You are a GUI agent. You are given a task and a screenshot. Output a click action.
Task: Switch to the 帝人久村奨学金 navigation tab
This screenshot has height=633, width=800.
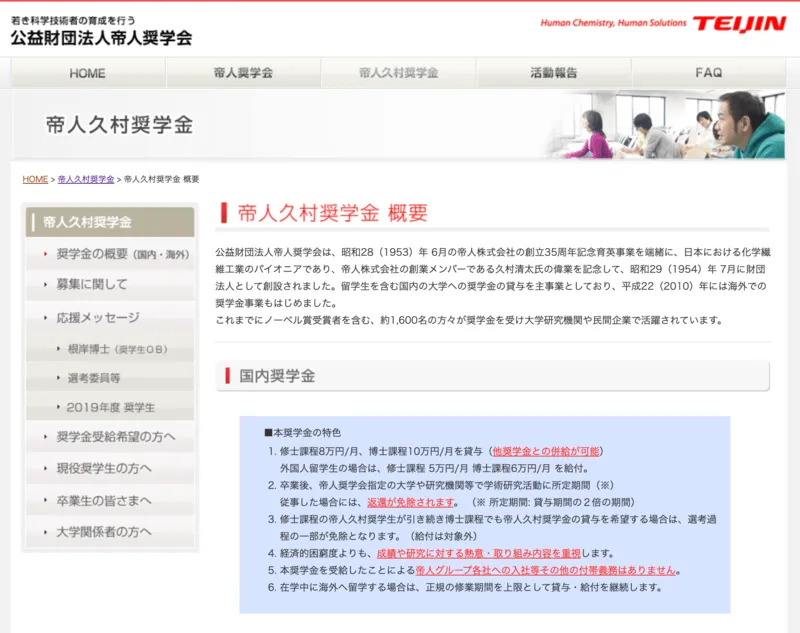click(x=398, y=73)
